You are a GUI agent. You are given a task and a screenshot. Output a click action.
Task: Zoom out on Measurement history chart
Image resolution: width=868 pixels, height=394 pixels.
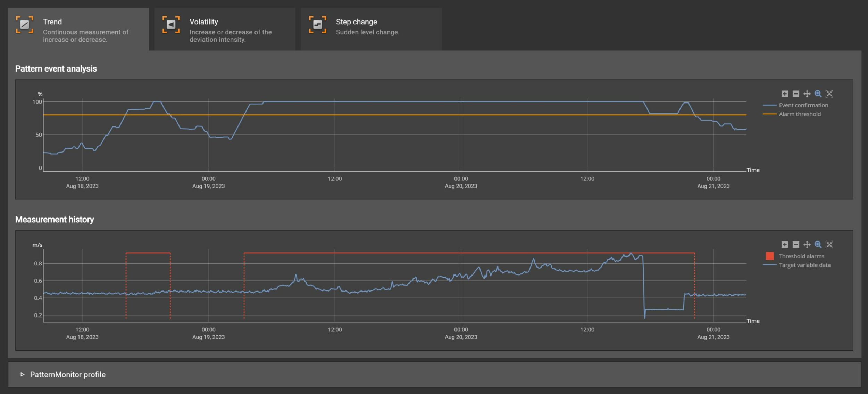[x=796, y=245]
